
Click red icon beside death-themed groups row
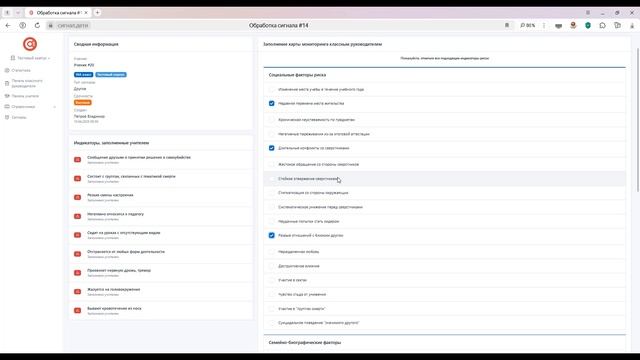78,178
